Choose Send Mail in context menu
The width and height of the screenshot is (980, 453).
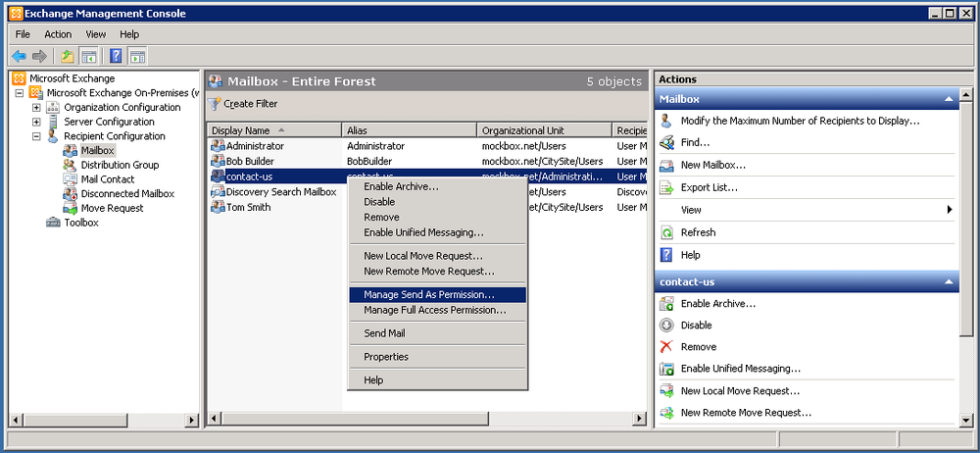click(x=437, y=333)
